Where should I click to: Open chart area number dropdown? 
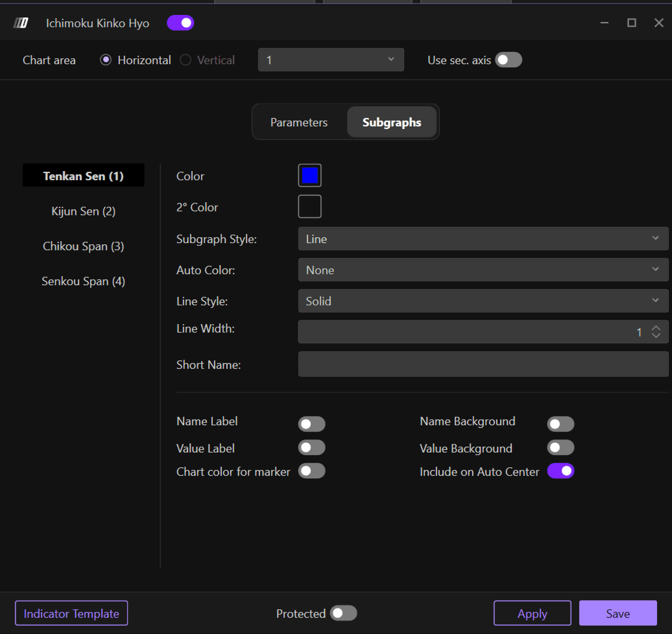tap(331, 60)
